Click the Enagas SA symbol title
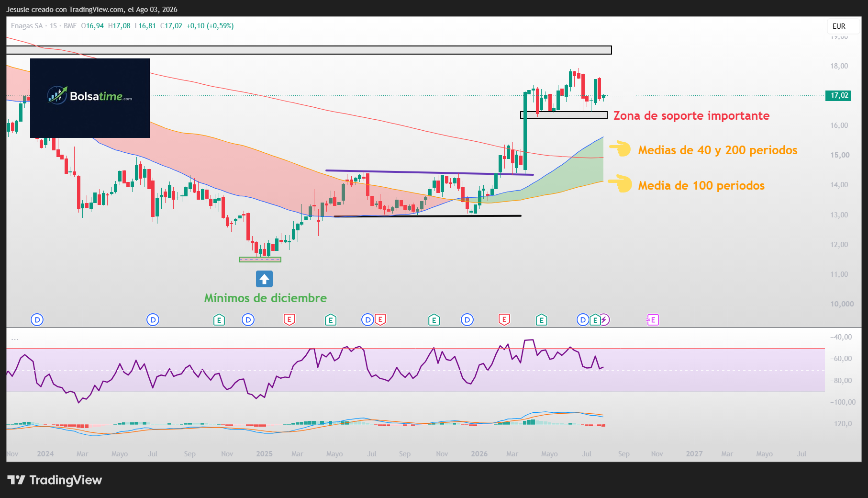The width and height of the screenshot is (868, 498). (27, 26)
